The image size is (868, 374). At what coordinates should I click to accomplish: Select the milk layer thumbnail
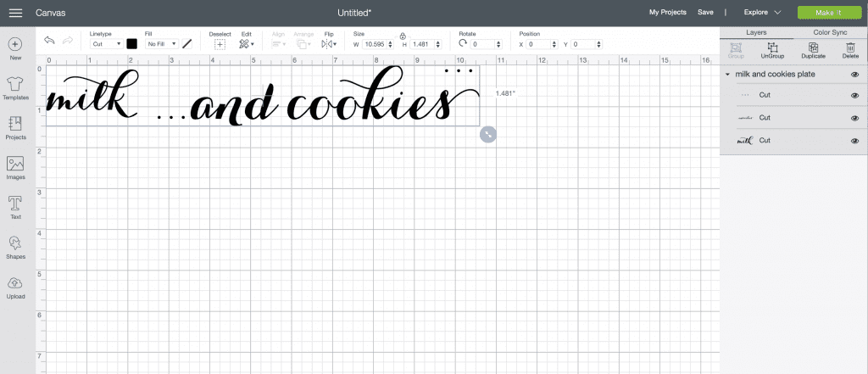tap(745, 141)
